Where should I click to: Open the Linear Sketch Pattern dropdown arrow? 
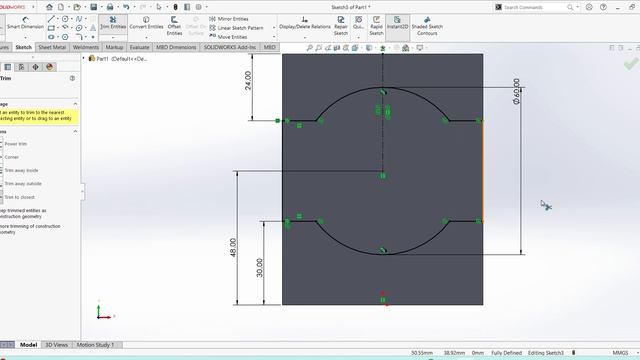[274, 28]
